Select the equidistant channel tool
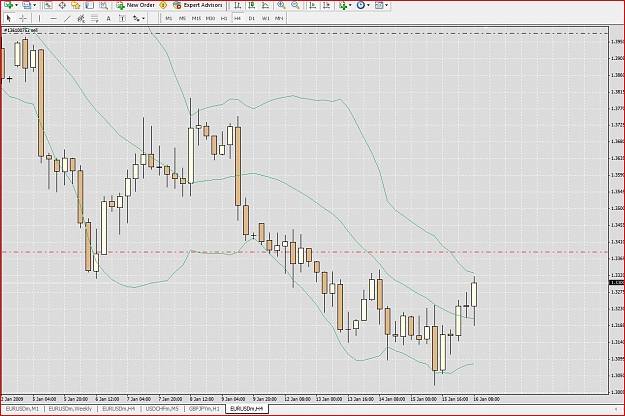 point(81,18)
